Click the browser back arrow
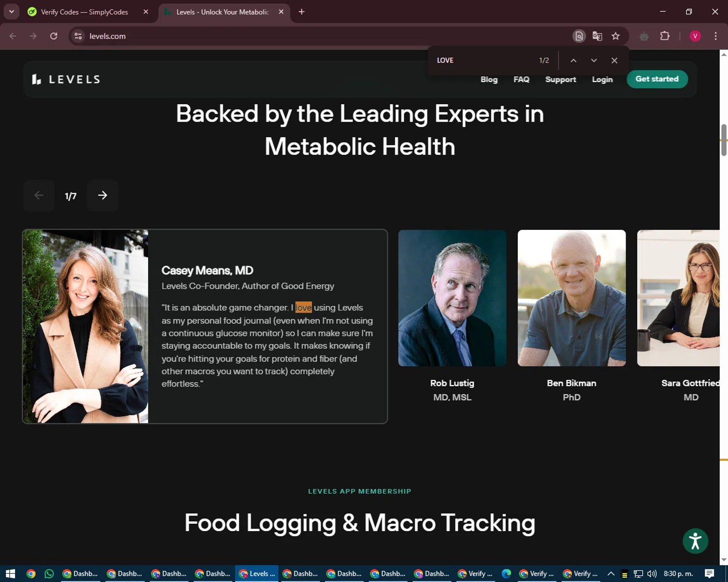728x582 pixels. (13, 36)
